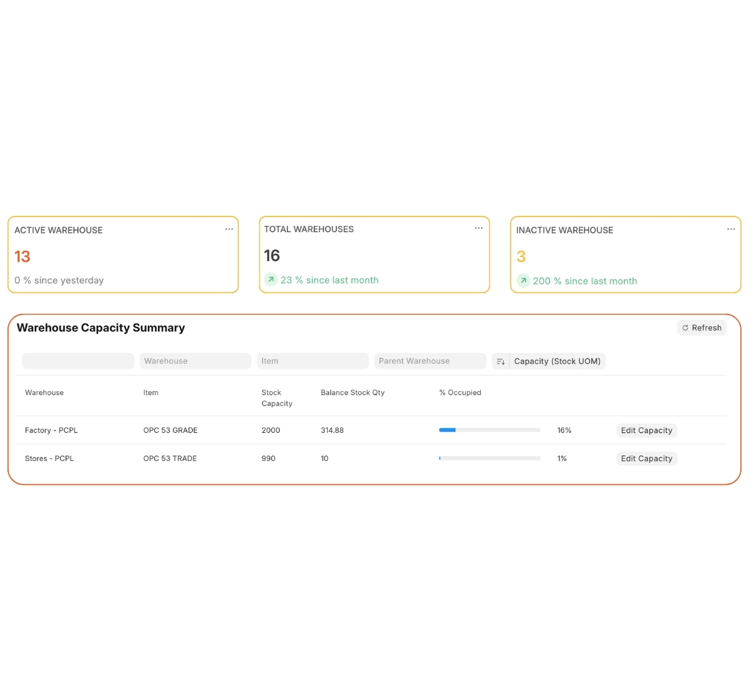Viewport: 749px width, 700px height.
Task: Open the Active Warehouse card options menu
Action: [229, 229]
